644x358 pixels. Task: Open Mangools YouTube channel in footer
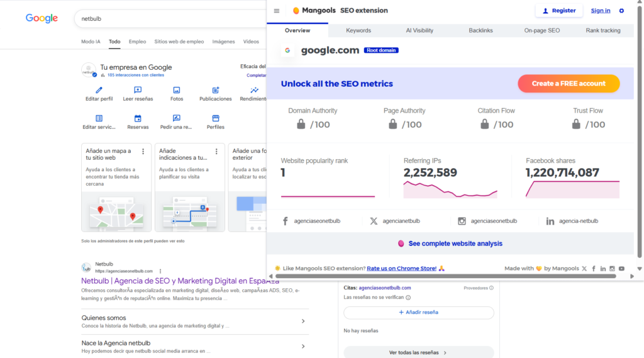(x=621, y=269)
